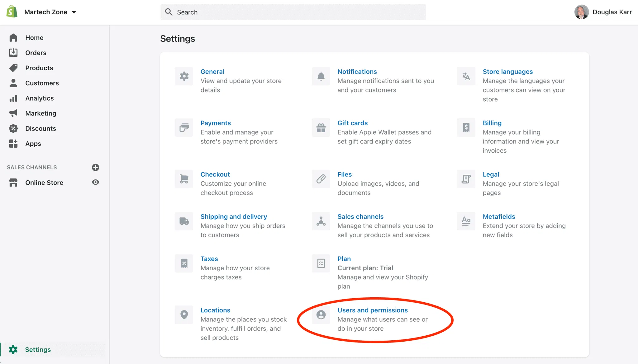Open Apps in the sidebar
Screen dimensions: 638x364
pos(33,144)
